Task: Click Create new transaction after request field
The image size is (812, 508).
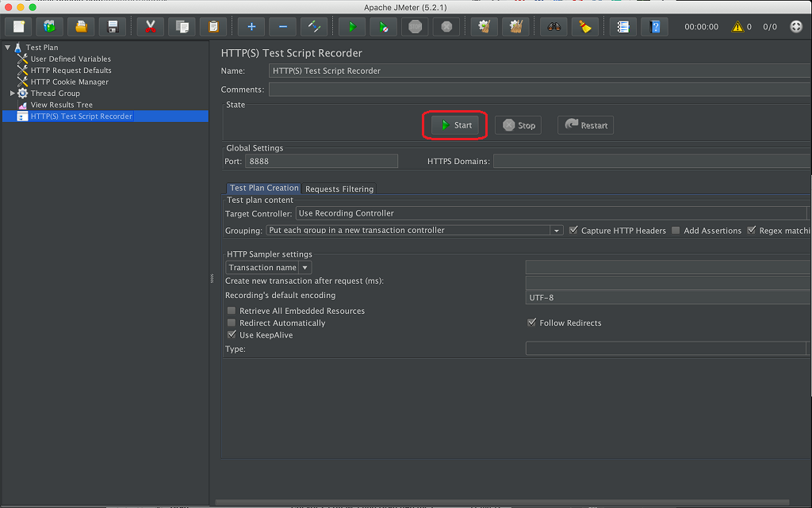Action: click(x=668, y=282)
